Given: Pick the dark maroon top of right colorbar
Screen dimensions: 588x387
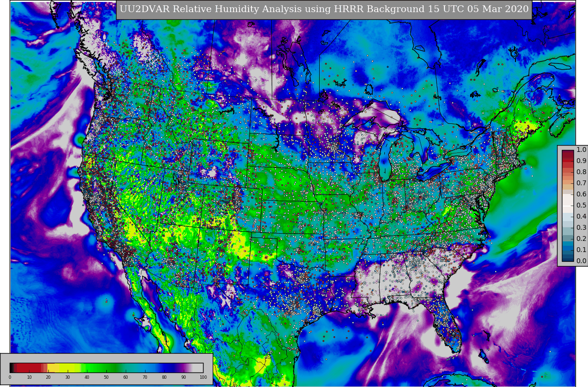Looking at the screenshot, I should (x=568, y=152).
